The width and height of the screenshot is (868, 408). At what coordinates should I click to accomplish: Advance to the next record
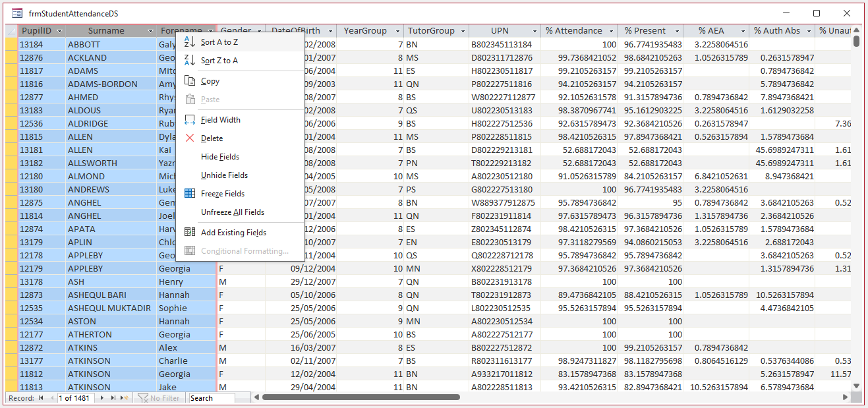point(102,398)
